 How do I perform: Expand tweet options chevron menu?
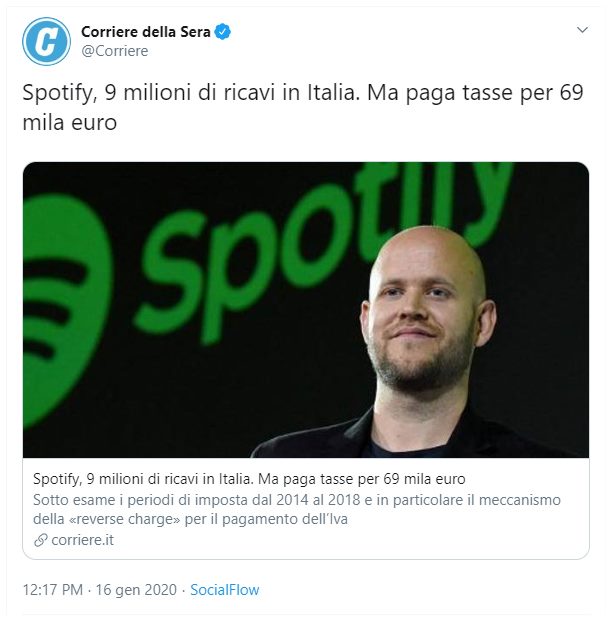(582, 30)
